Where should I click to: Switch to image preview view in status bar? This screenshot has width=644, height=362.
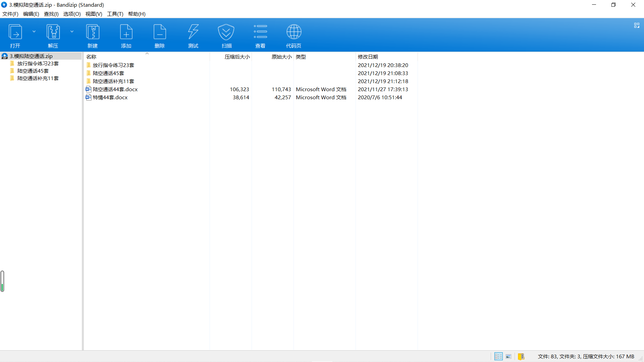pyautogui.click(x=508, y=356)
